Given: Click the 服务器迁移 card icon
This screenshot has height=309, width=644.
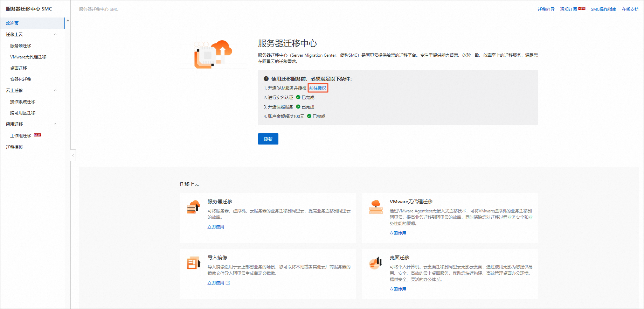Looking at the screenshot, I should (193, 207).
